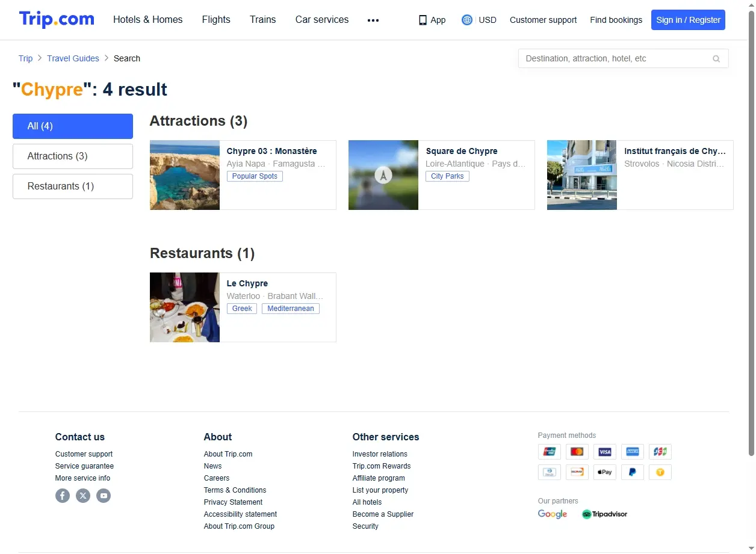Go to Trip breadcrumb link
This screenshot has width=756, height=554.
coord(25,58)
